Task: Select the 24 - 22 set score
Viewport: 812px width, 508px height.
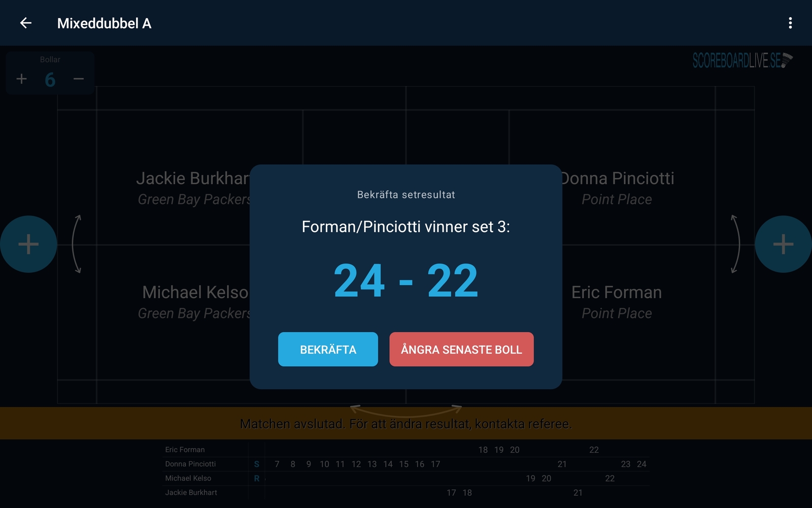Action: click(406, 280)
